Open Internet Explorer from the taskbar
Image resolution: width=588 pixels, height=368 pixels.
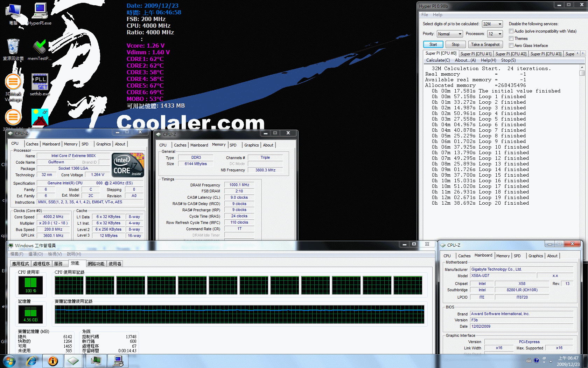(31, 361)
